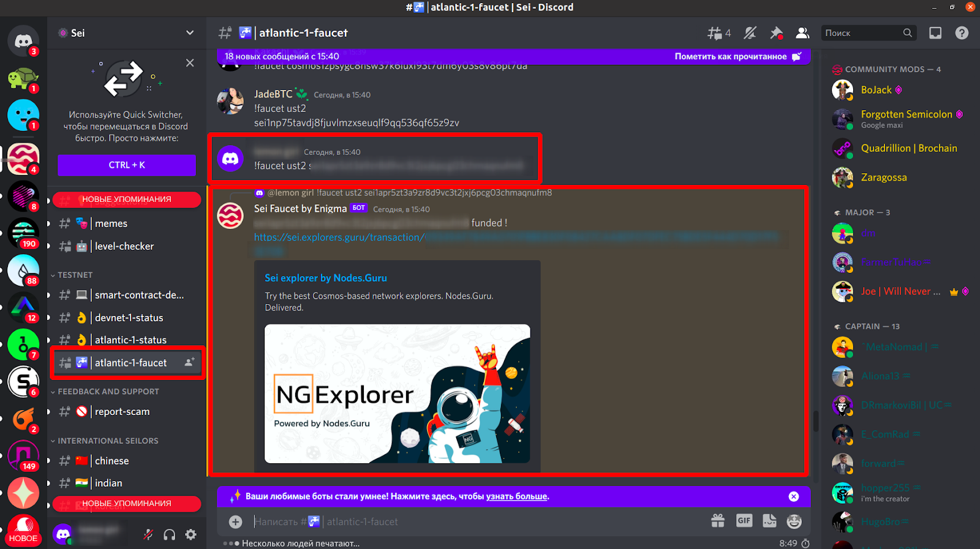This screenshot has width=980, height=549.
Task: Open the Nitro gift picker
Action: 718,521
